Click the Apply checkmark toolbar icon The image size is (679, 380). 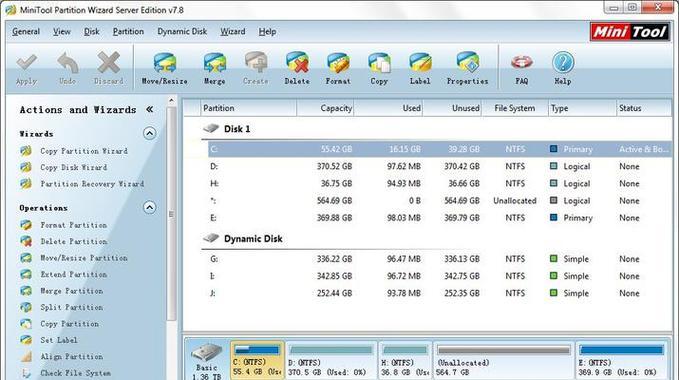click(x=26, y=63)
